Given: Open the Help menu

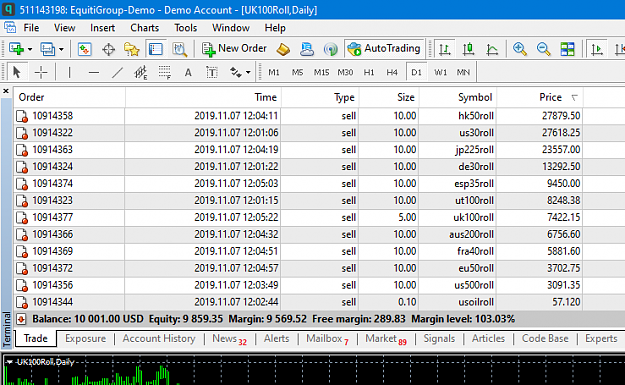Looking at the screenshot, I should click(x=275, y=28).
